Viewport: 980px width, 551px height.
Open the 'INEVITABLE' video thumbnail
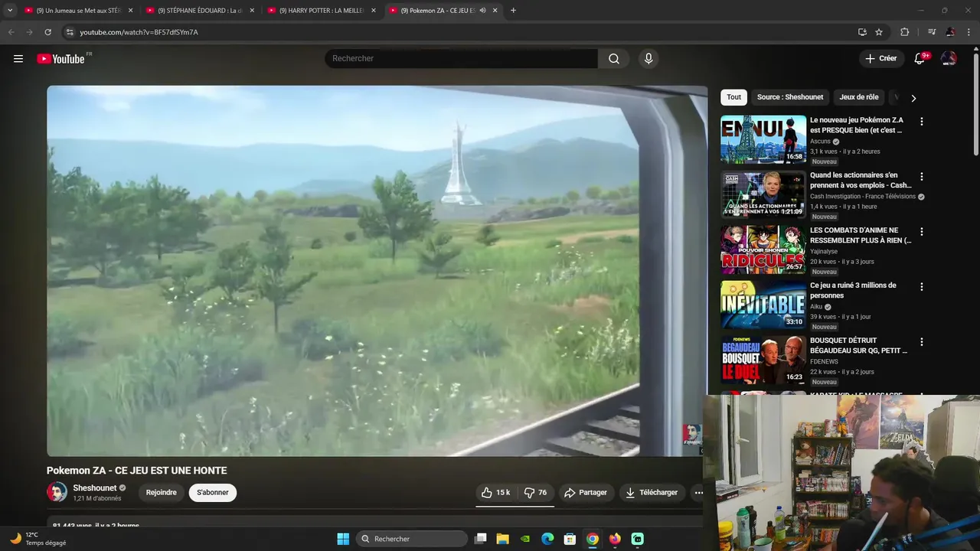coord(763,305)
